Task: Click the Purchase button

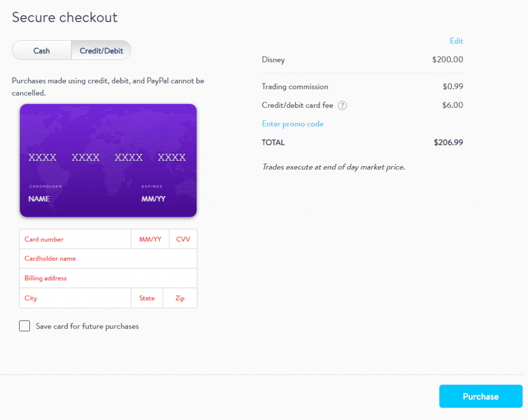Action: click(481, 396)
